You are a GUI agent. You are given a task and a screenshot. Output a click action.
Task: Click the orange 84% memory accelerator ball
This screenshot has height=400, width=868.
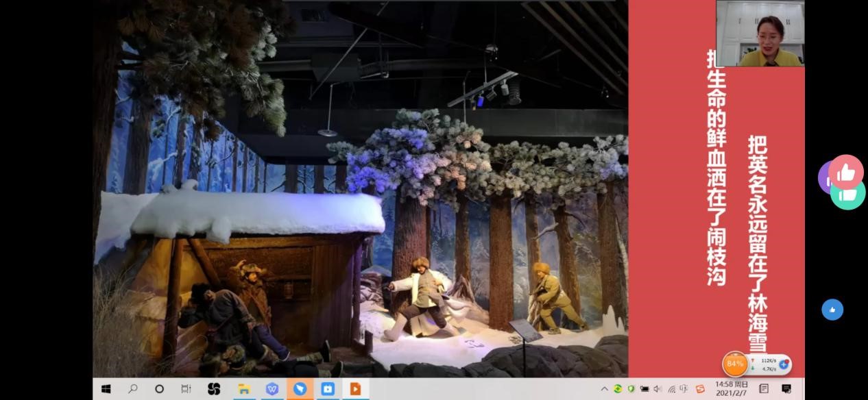coord(735,364)
